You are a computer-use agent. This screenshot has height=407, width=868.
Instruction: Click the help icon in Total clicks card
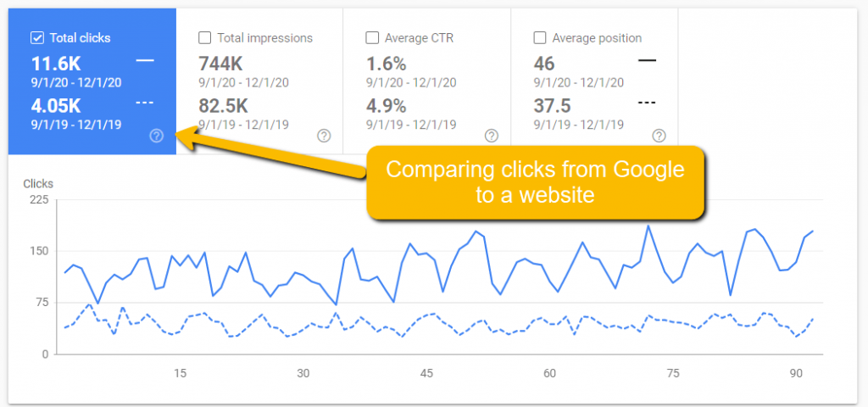pyautogui.click(x=156, y=136)
